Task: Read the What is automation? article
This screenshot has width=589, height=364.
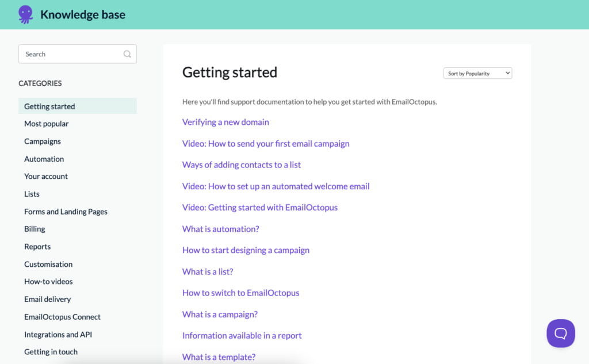Action: tap(220, 229)
